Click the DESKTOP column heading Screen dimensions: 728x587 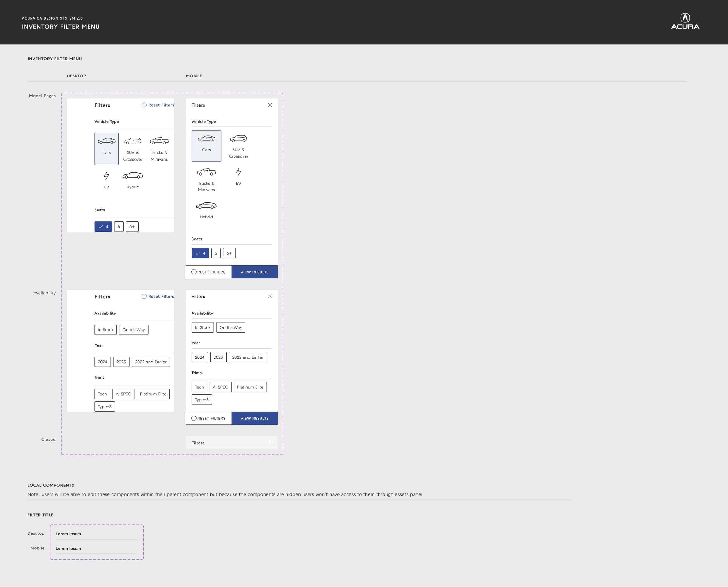[x=76, y=76]
